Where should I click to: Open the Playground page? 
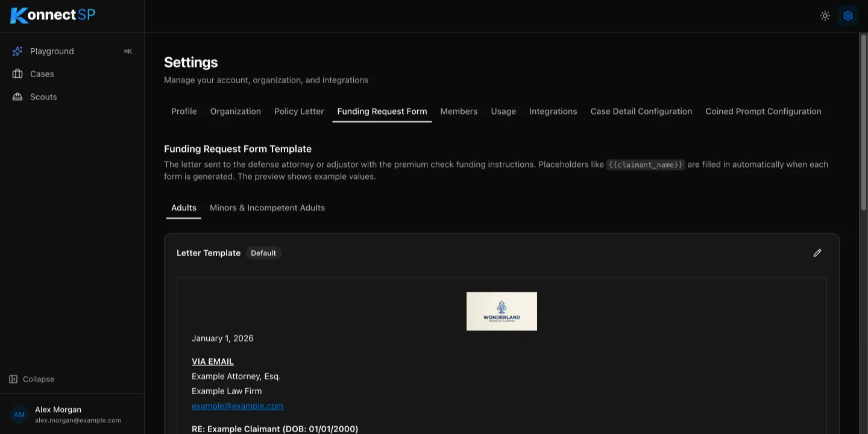coord(72,51)
